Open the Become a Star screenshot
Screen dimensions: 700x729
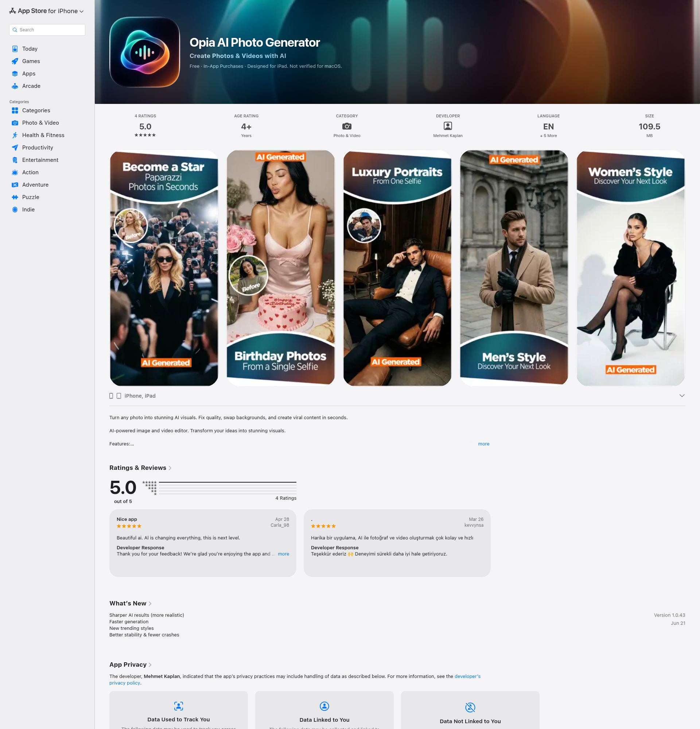164,268
